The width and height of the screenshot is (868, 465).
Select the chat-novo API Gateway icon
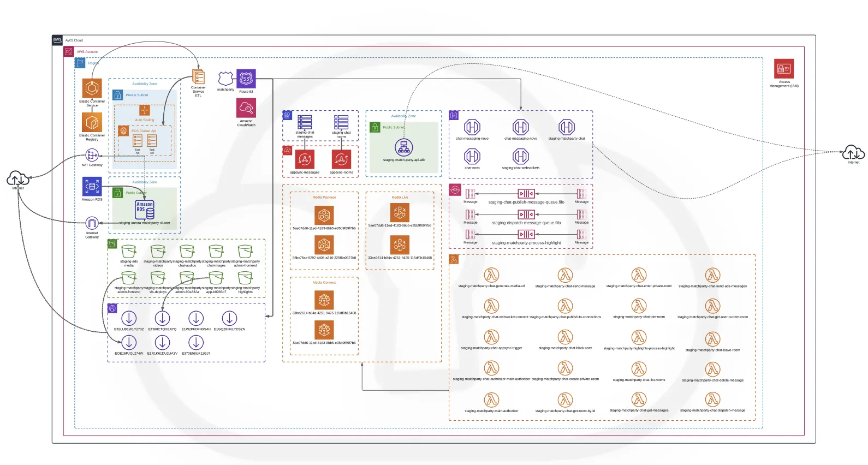click(x=472, y=157)
